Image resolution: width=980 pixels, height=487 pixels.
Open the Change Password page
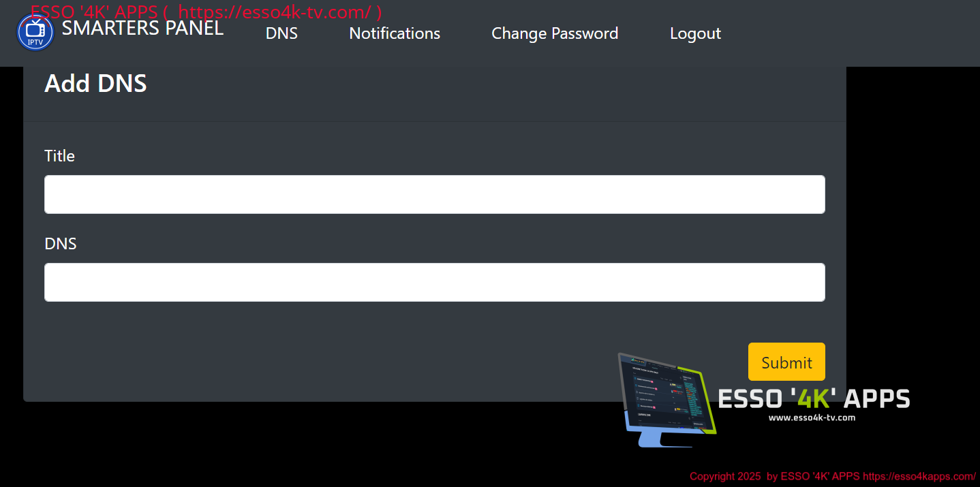(555, 33)
